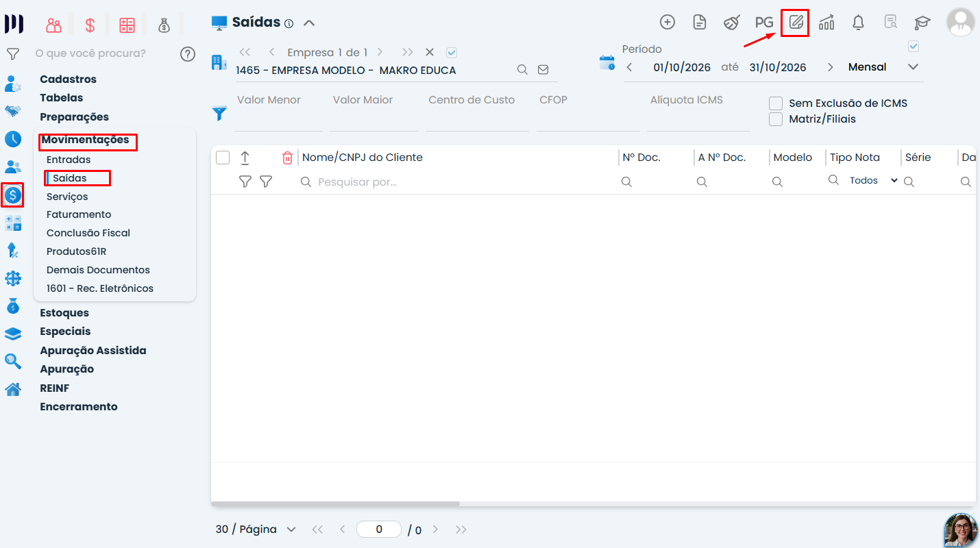This screenshot has width=980, height=548.
Task: Enable the Sem Exclusão de ICMS checkbox
Action: (776, 103)
